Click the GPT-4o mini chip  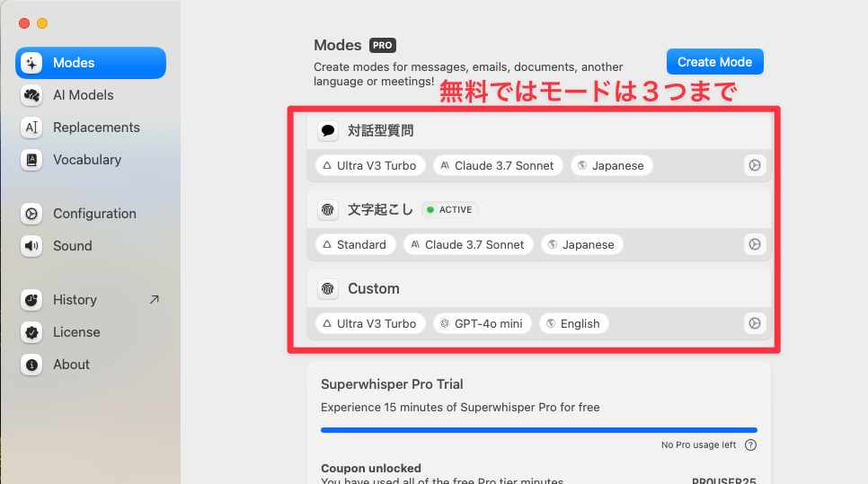[x=483, y=323]
